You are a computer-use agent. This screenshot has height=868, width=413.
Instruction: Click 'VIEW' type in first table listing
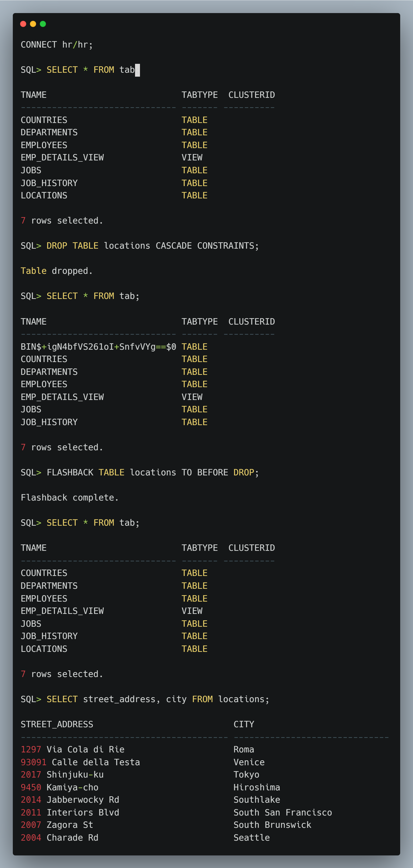192,158
